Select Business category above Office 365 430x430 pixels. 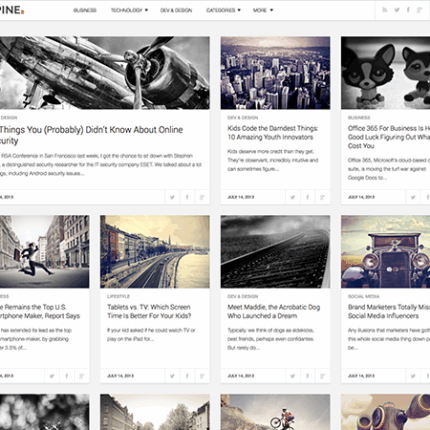[x=359, y=118]
